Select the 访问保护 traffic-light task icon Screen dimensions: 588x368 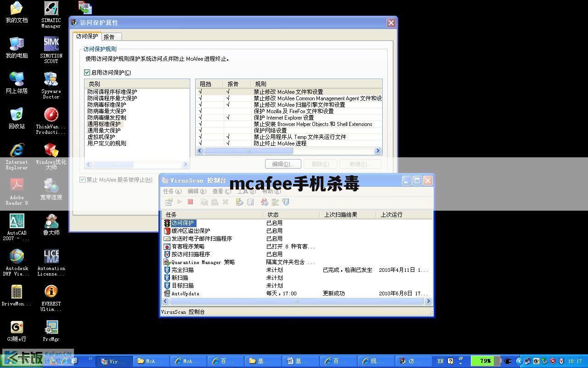(x=167, y=223)
